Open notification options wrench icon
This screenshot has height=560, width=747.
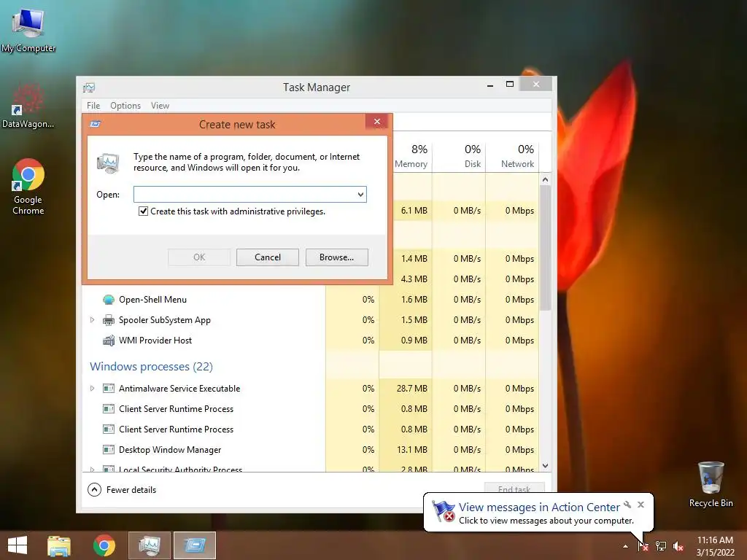627,505
